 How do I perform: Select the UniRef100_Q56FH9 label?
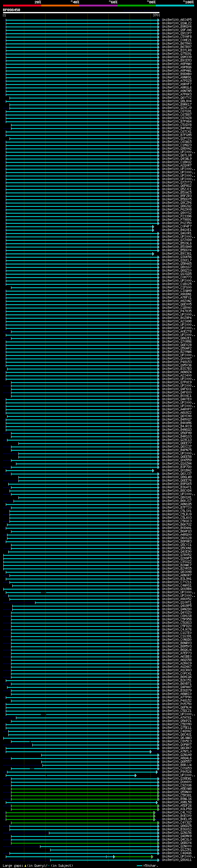177,433
